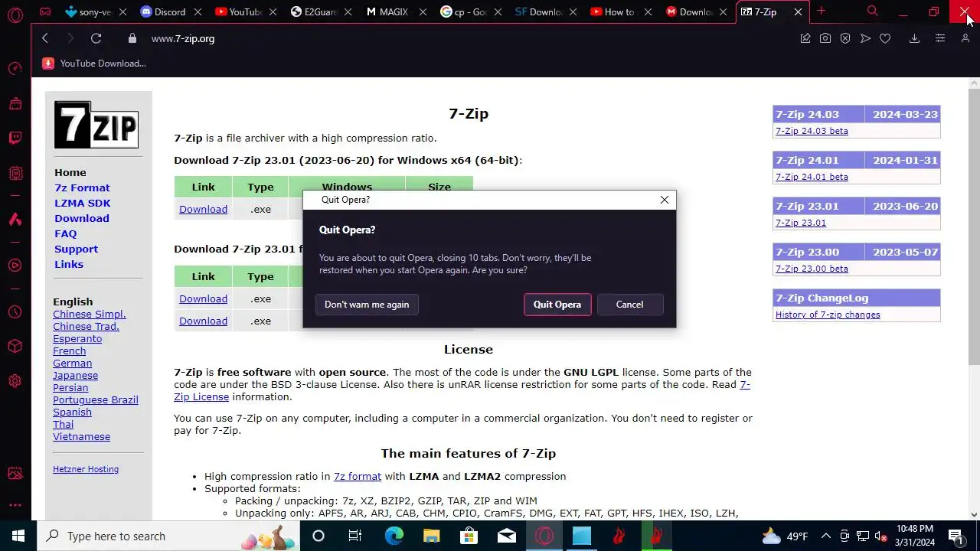Open Windows Start menu
980x551 pixels.
click(18, 536)
